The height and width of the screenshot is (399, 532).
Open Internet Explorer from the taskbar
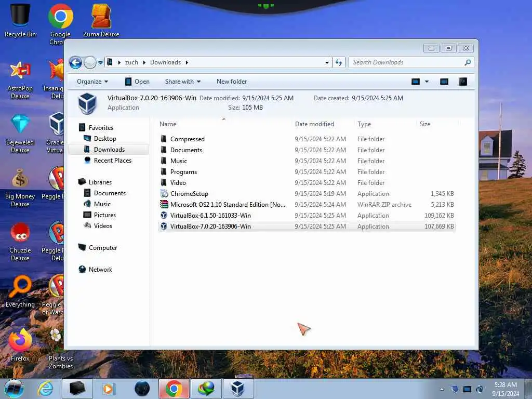tap(45, 389)
